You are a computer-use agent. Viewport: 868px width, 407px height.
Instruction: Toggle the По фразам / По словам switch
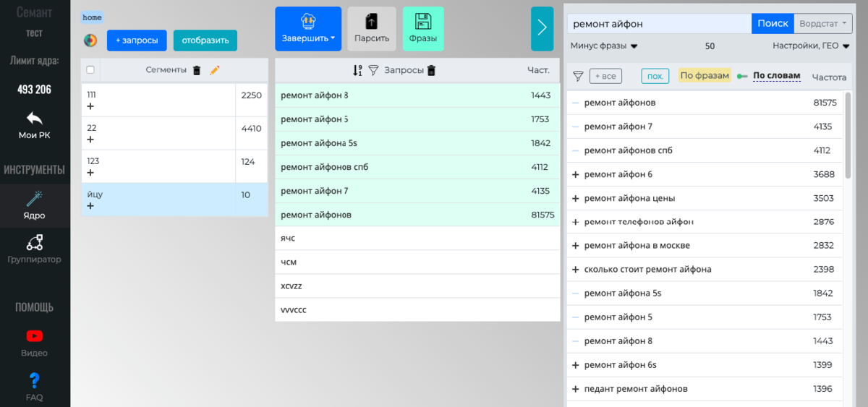pyautogui.click(x=741, y=76)
